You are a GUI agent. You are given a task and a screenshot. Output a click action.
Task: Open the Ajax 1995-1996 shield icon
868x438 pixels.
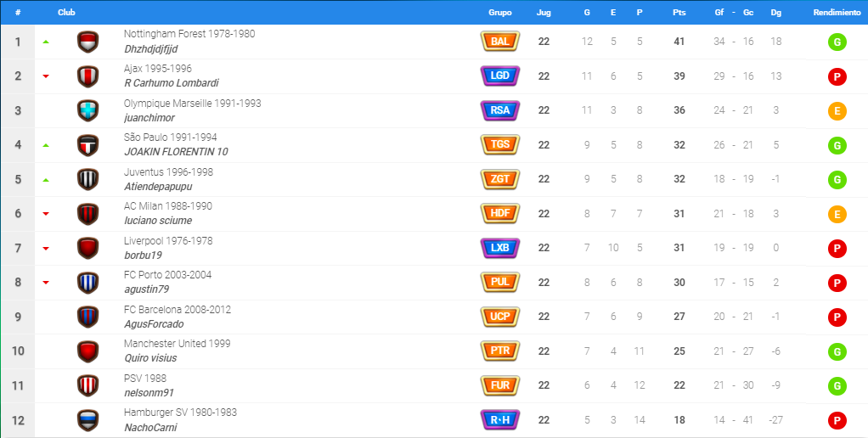(87, 76)
